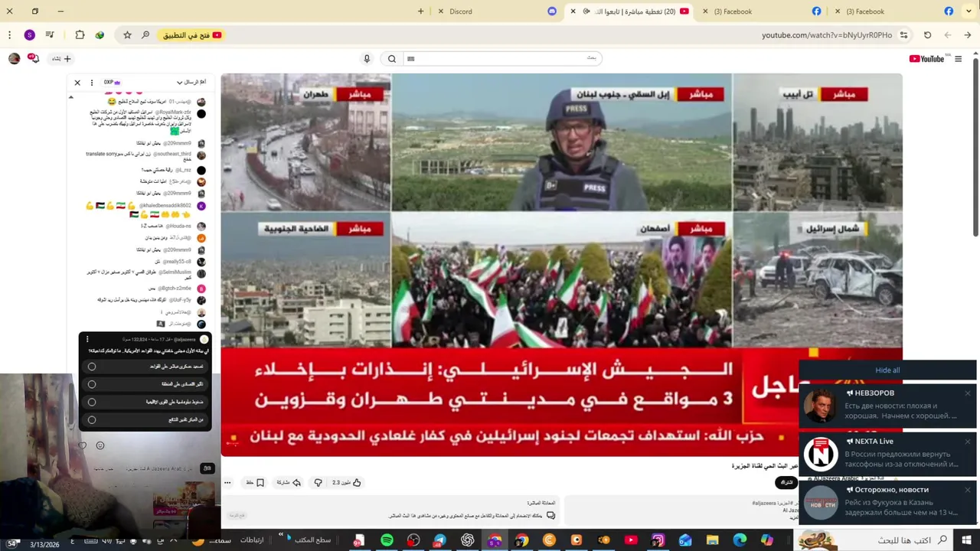Close the live chat panel

click(x=77, y=83)
